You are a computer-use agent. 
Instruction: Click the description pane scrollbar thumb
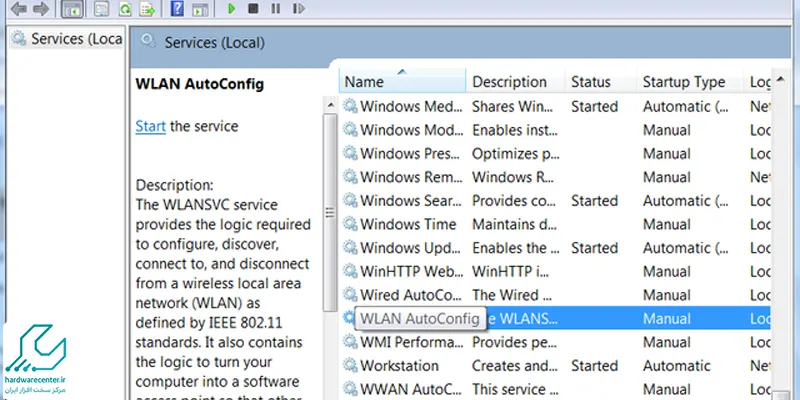point(330,212)
